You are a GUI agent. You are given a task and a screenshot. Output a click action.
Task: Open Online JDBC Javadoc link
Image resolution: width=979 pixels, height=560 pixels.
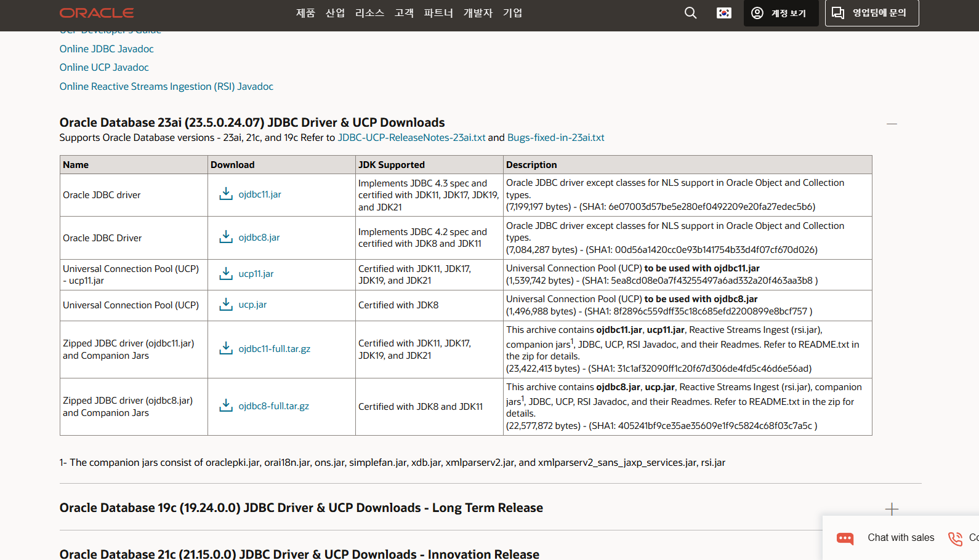(x=107, y=49)
